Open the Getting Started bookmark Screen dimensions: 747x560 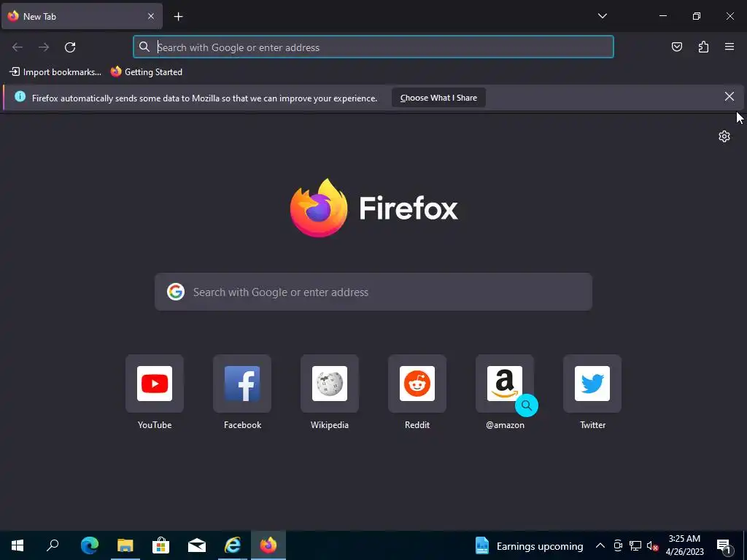146,72
